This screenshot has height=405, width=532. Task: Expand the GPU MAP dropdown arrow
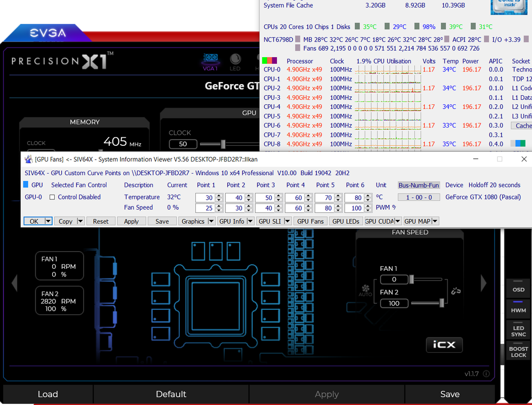[435, 221]
